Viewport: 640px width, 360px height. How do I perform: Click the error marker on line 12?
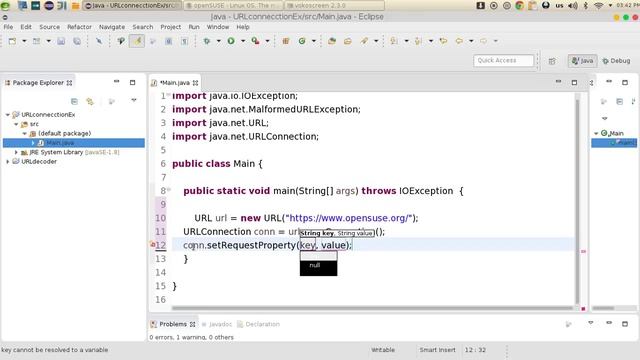pyautogui.click(x=152, y=245)
